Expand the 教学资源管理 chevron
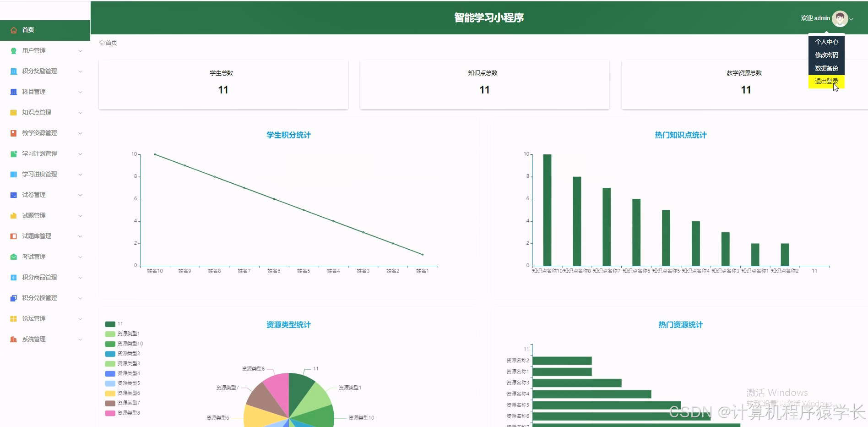 click(80, 133)
